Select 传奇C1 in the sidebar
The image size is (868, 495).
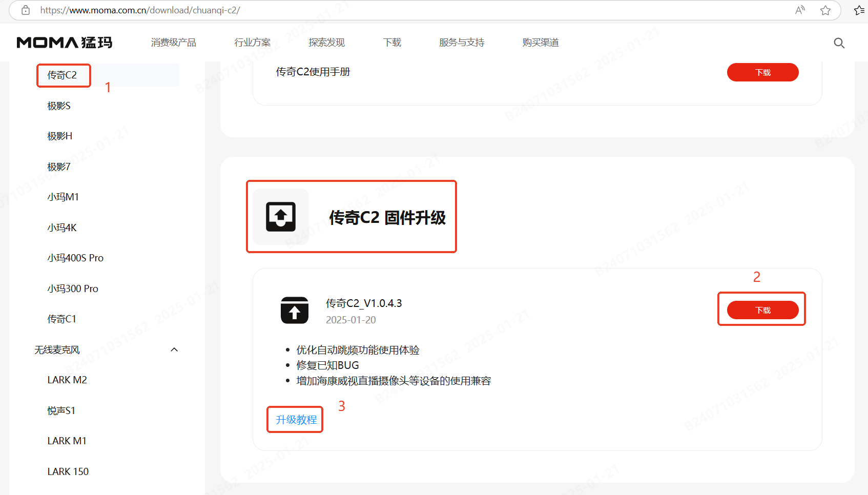click(x=61, y=319)
